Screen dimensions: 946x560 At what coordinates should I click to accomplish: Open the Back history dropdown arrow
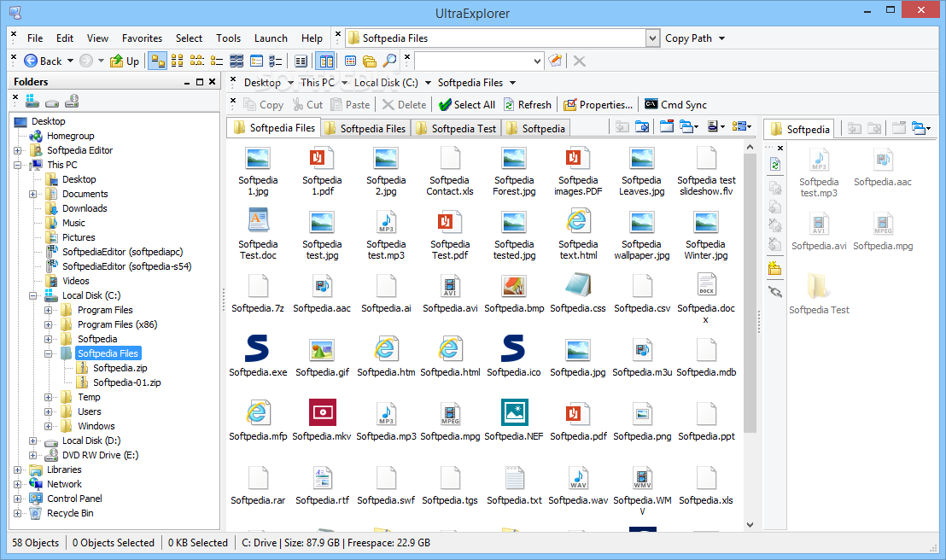pos(70,61)
